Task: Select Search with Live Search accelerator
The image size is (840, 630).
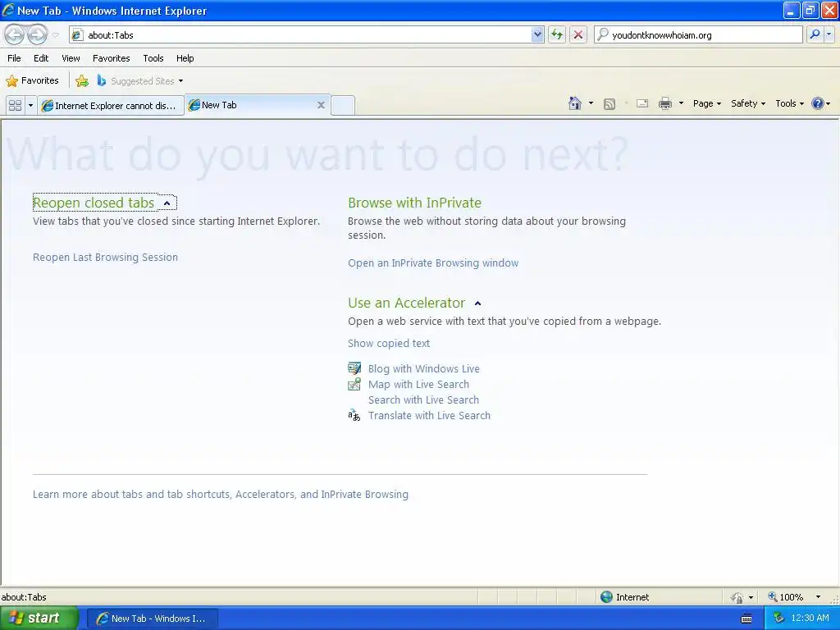Action: [423, 399]
